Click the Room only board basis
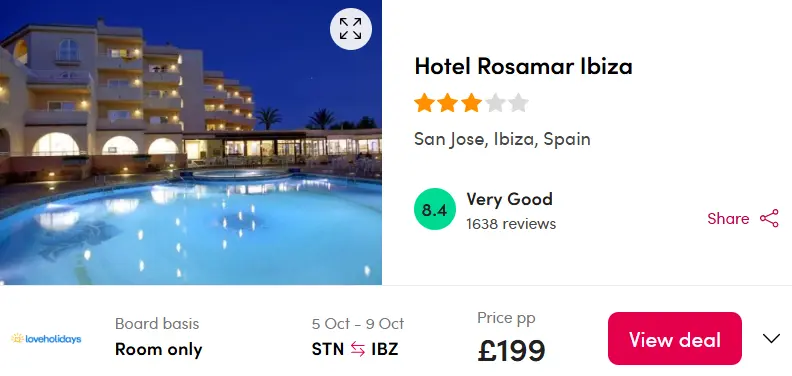The image size is (792, 376). [159, 349]
